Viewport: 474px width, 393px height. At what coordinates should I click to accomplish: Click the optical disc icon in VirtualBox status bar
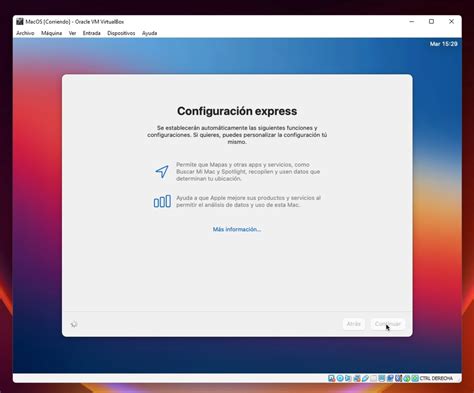pyautogui.click(x=340, y=378)
